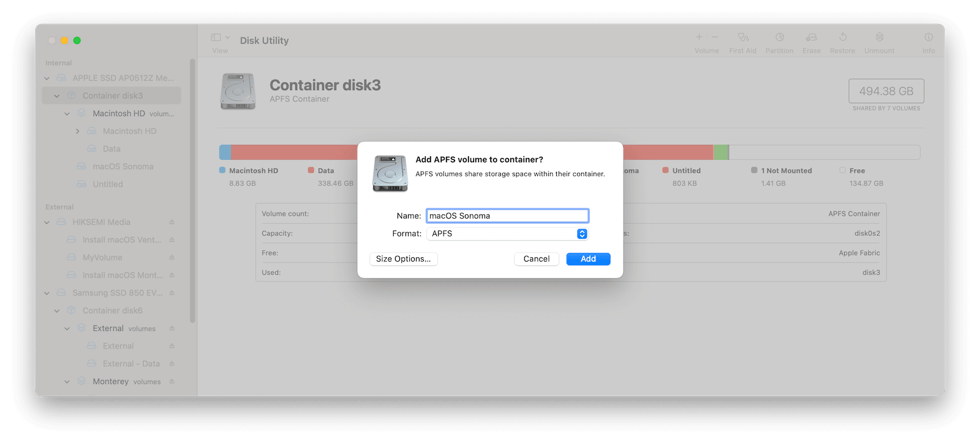980x443 pixels.
Task: Click the disk0s2 value in info table
Action: point(867,233)
